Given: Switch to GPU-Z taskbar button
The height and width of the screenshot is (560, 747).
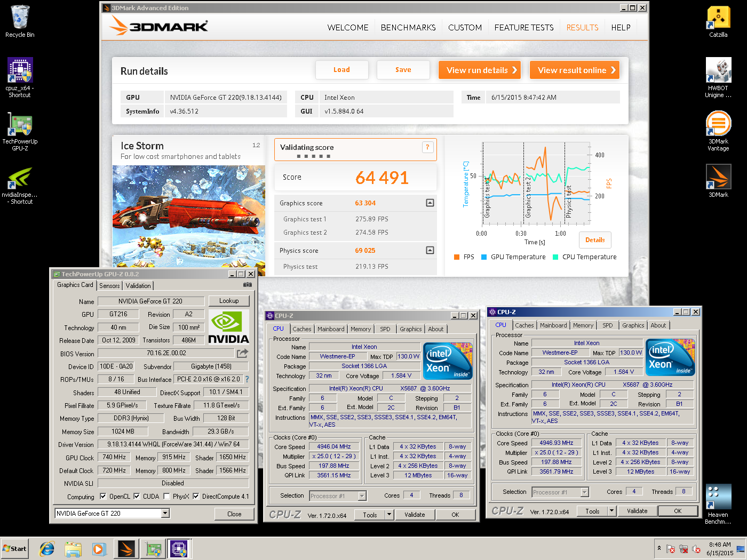Looking at the screenshot, I should point(153,549).
